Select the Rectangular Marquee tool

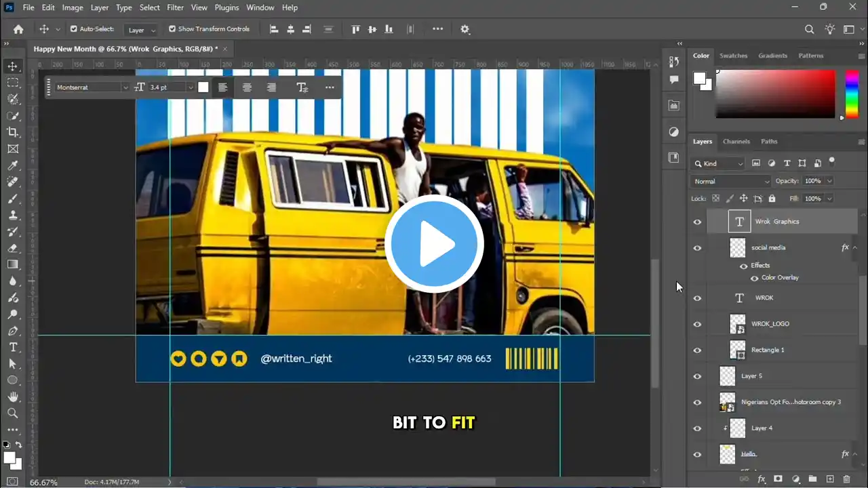coord(13,83)
